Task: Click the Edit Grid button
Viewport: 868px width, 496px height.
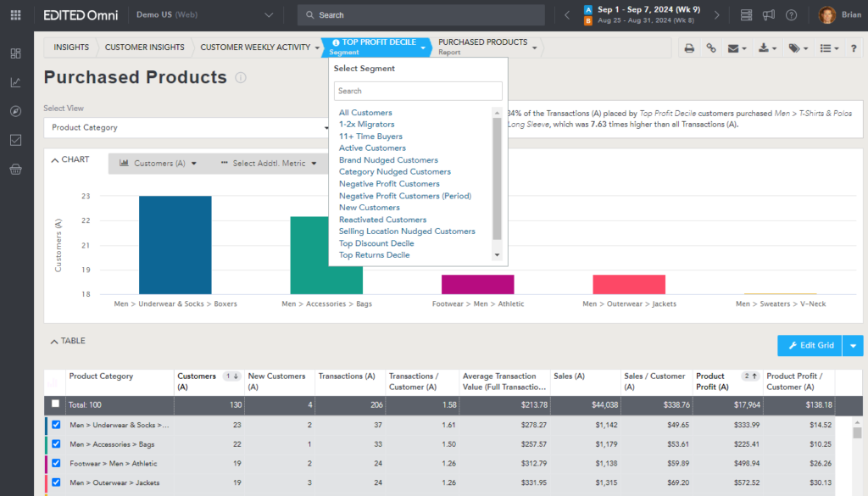Action: tap(810, 345)
